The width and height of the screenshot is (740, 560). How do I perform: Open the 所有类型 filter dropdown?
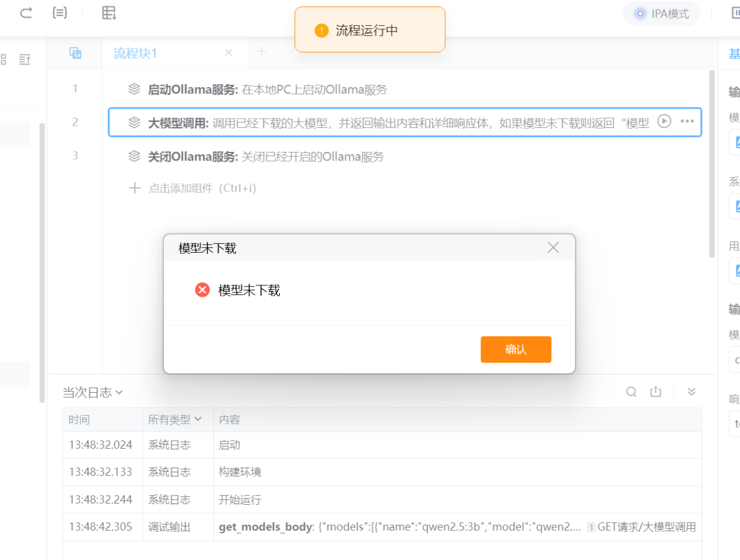tap(175, 419)
